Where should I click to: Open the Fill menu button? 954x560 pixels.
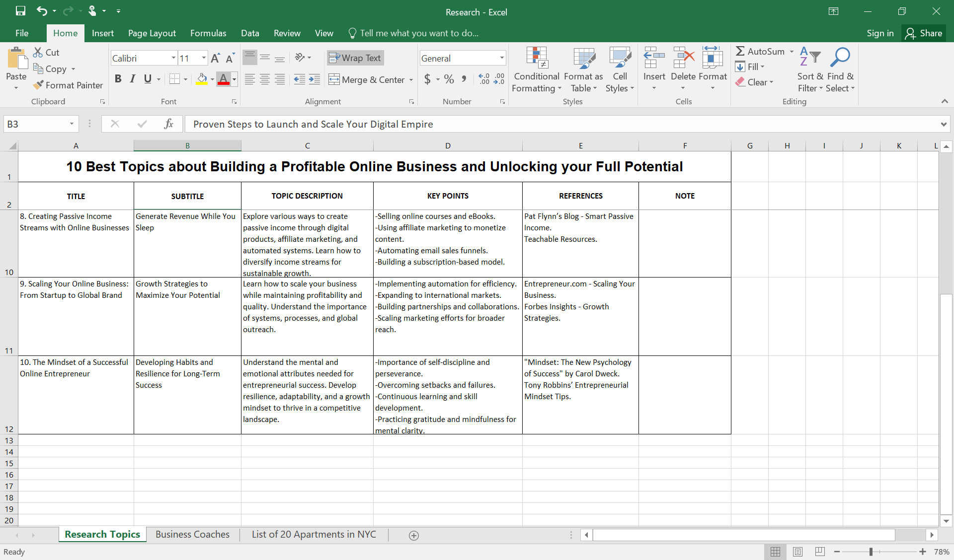[x=750, y=67]
